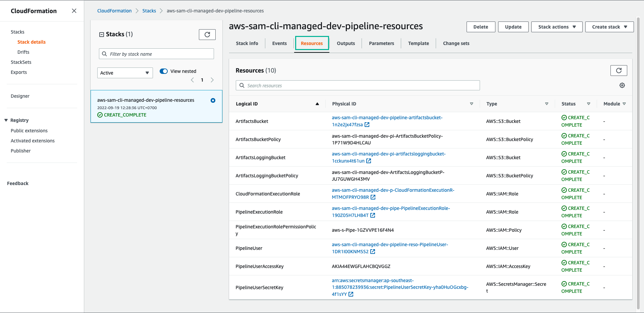Viewport: 644px width, 313px height.
Task: Sort resources by Physical ID column
Action: coord(471,104)
